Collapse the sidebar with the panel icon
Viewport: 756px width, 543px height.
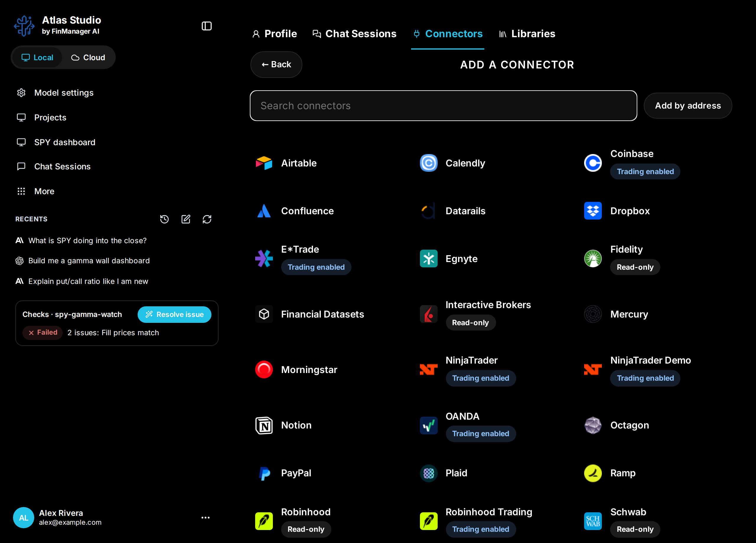(207, 26)
